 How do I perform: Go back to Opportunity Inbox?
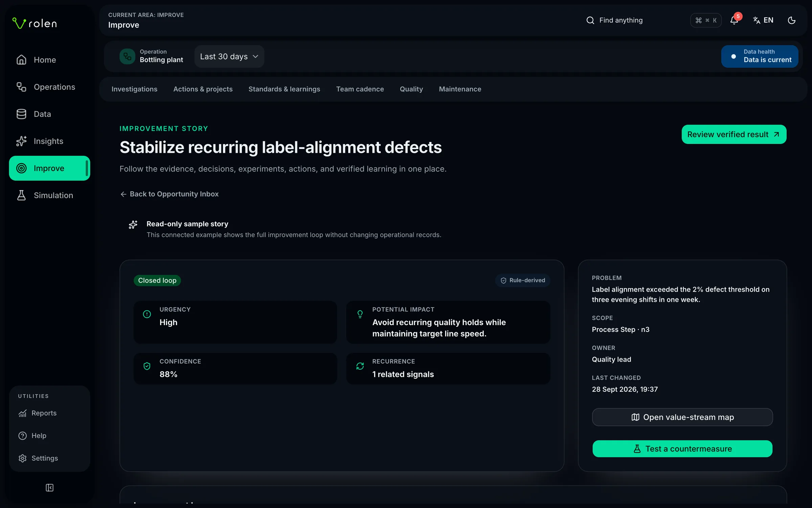170,194
